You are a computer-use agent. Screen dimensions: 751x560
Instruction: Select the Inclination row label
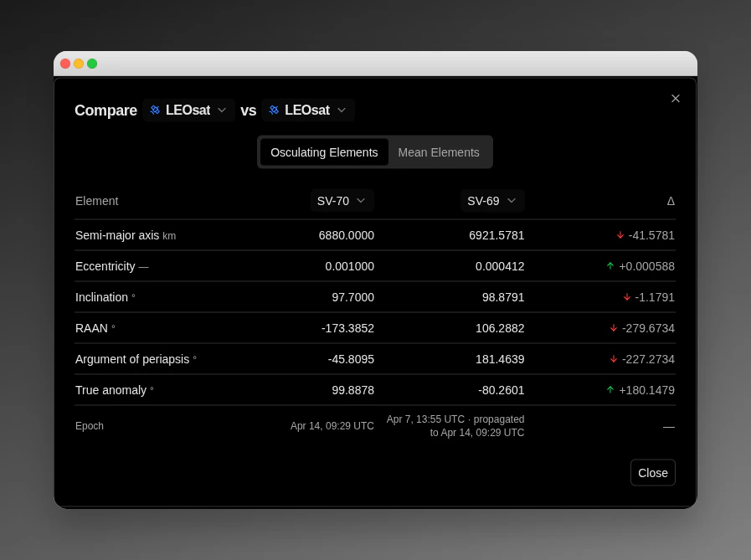101,297
